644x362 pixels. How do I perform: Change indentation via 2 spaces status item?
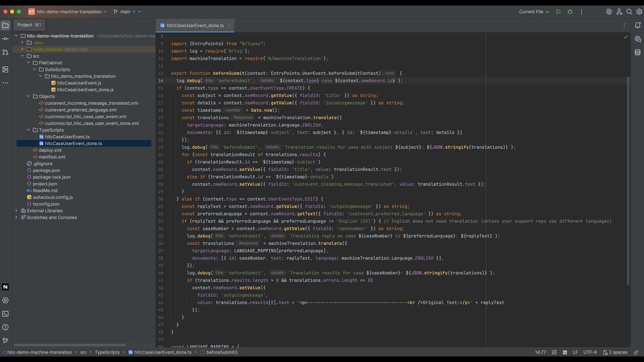click(615, 352)
